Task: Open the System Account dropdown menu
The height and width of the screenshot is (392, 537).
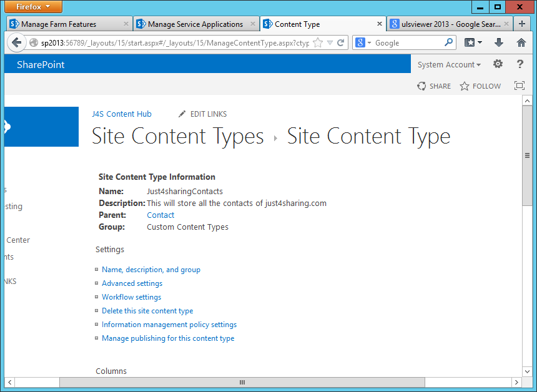Action: pos(449,65)
